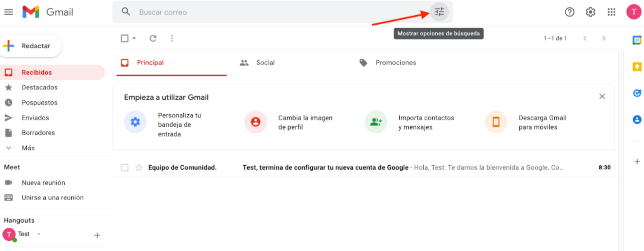Image resolution: width=644 pixels, height=251 pixels.
Task: Click the help question mark icon
Action: tap(570, 12)
